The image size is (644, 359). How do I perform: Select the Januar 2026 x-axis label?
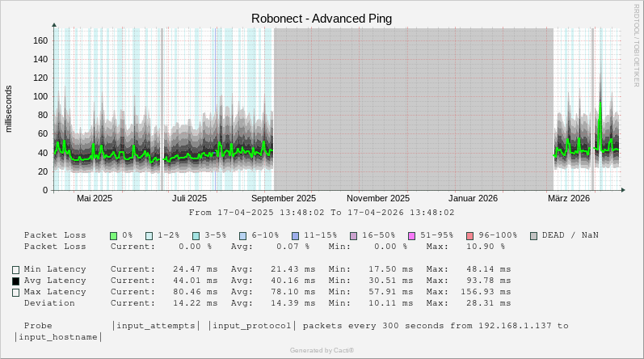[x=474, y=198]
